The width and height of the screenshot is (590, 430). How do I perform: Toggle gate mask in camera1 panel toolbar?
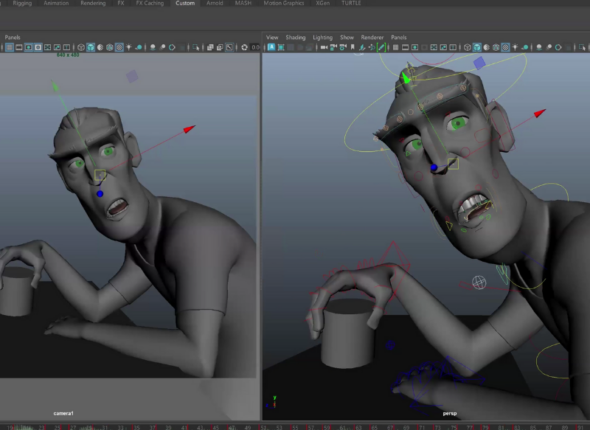38,47
